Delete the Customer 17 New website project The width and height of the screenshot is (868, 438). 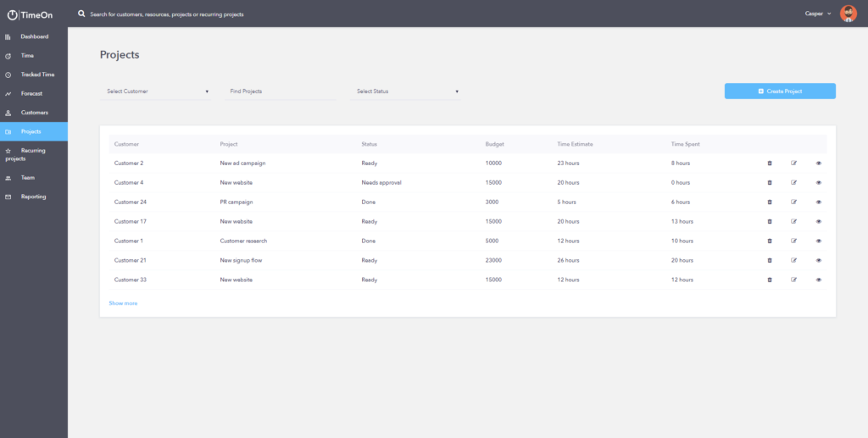(770, 221)
